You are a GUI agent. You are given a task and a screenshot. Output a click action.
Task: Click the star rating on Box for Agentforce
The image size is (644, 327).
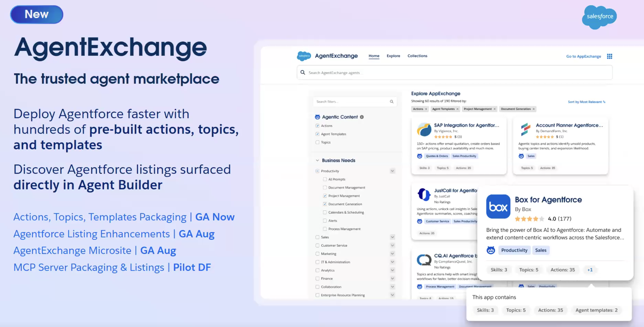click(x=529, y=219)
